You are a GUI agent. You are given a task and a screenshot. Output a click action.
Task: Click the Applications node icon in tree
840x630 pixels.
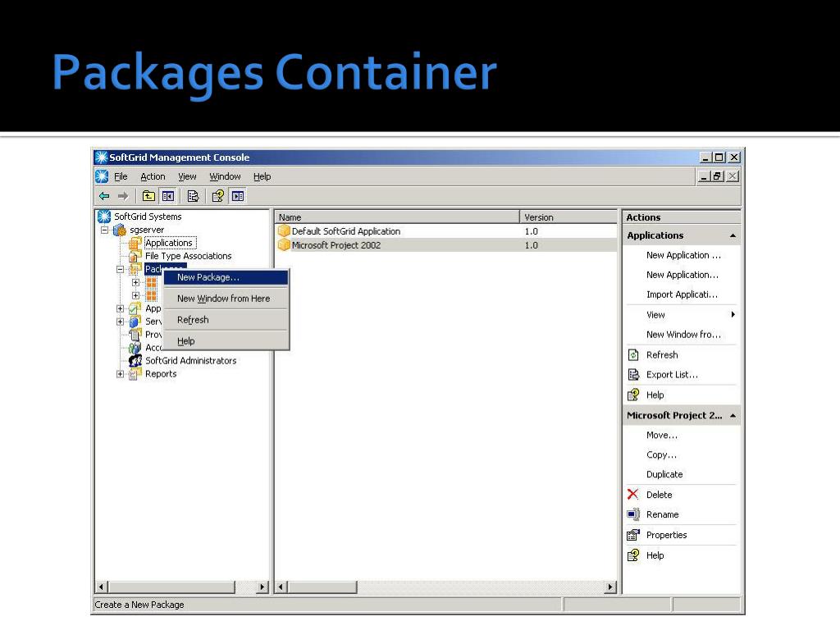tap(135, 243)
